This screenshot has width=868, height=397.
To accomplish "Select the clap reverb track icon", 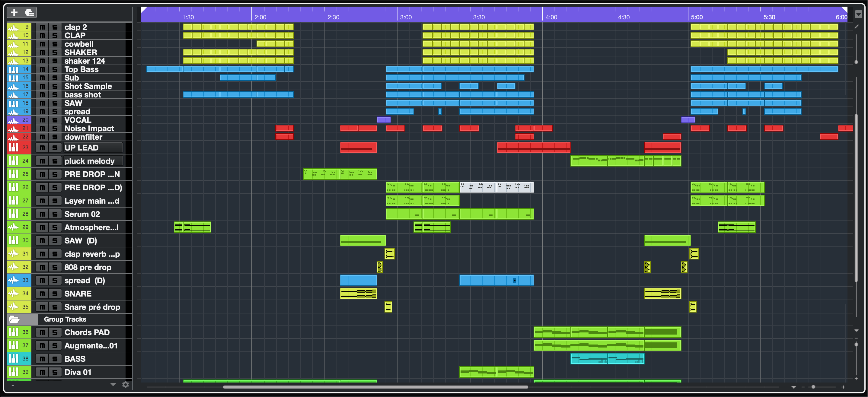I will click(x=13, y=253).
